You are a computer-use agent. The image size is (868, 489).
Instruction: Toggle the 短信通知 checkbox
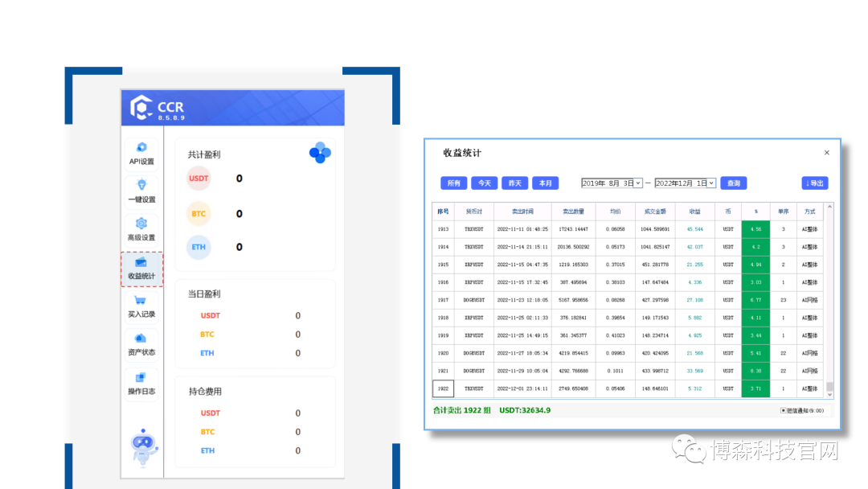(x=784, y=410)
